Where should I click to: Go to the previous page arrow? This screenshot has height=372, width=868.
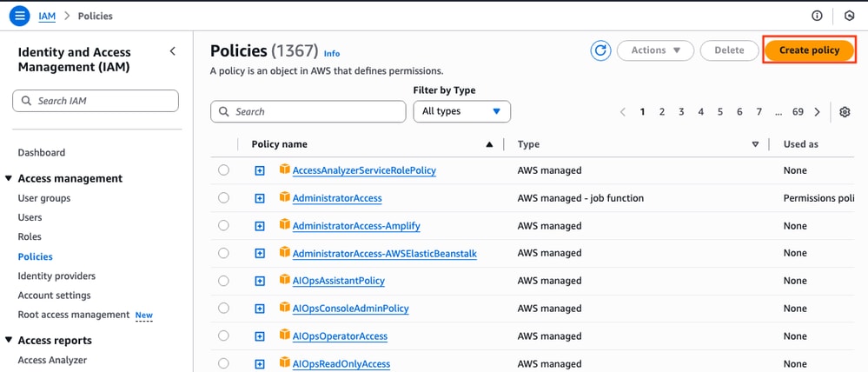[623, 112]
